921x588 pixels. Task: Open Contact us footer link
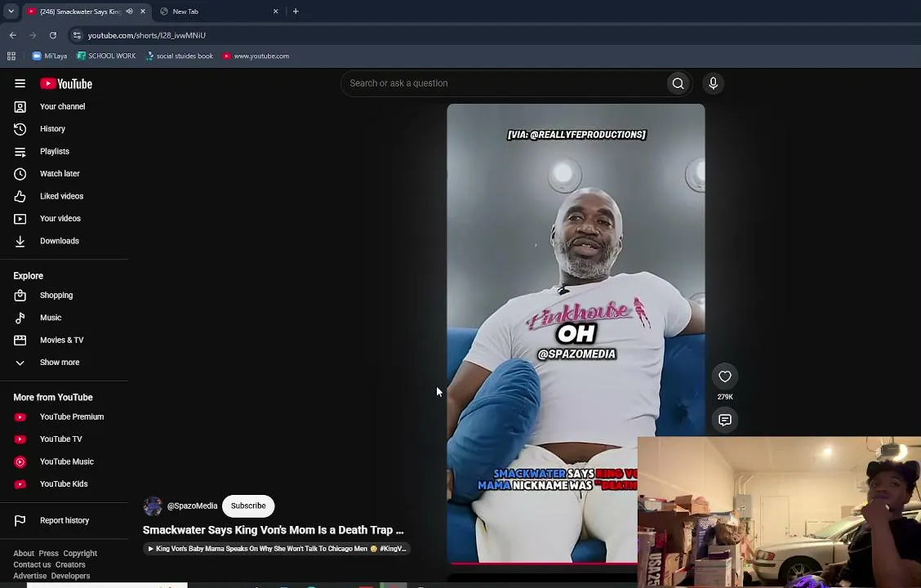click(x=33, y=564)
